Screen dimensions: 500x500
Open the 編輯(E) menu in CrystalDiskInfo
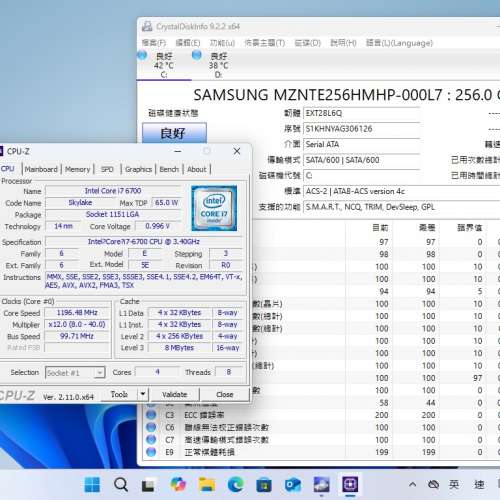pyautogui.click(x=188, y=43)
